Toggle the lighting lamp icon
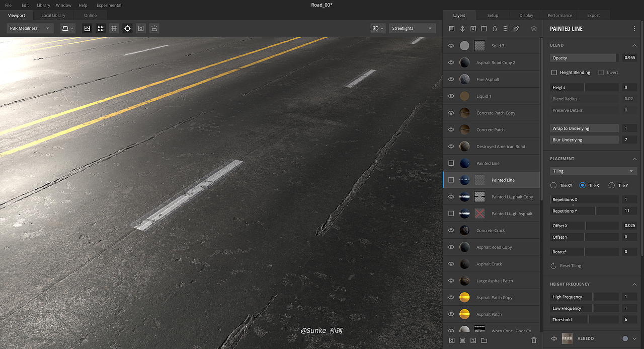The width and height of the screenshot is (644, 349). [154, 28]
